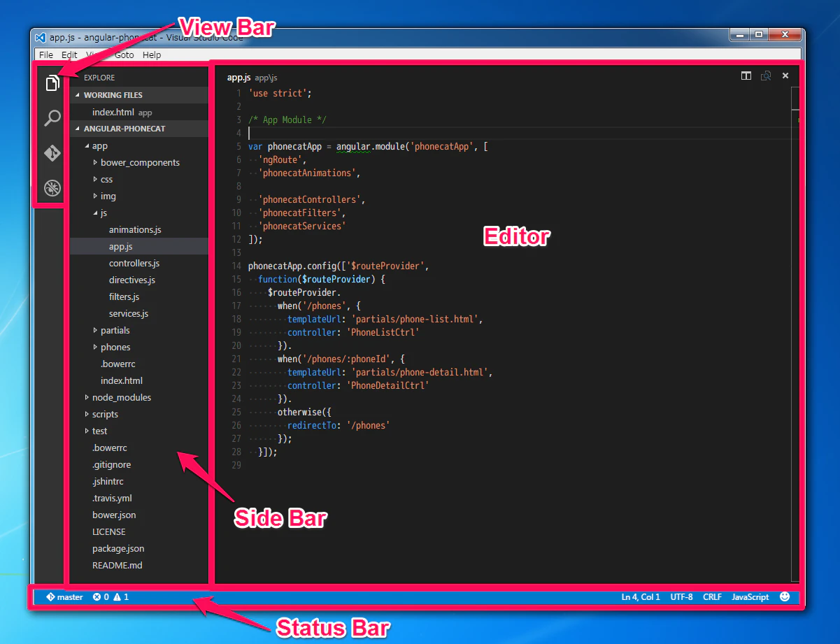Open the Edit menu
The width and height of the screenshot is (840, 644).
69,55
